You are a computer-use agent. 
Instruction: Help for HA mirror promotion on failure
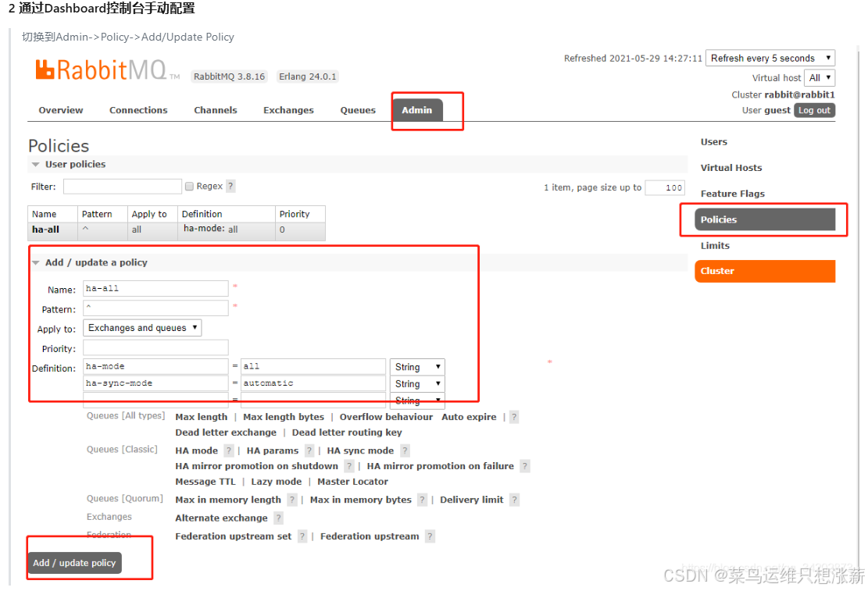pyautogui.click(x=525, y=467)
